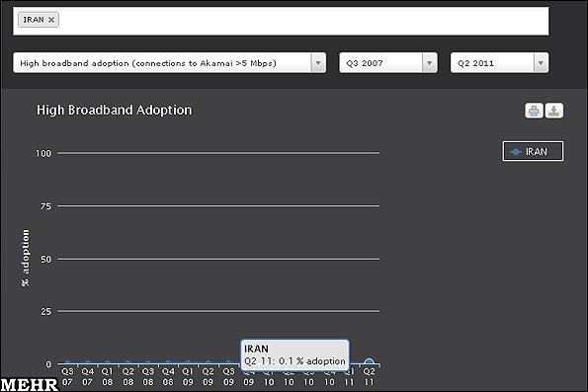This screenshot has width=588, height=392.
Task: Click the Q1 09 data point marker
Action: pyautogui.click(x=188, y=362)
